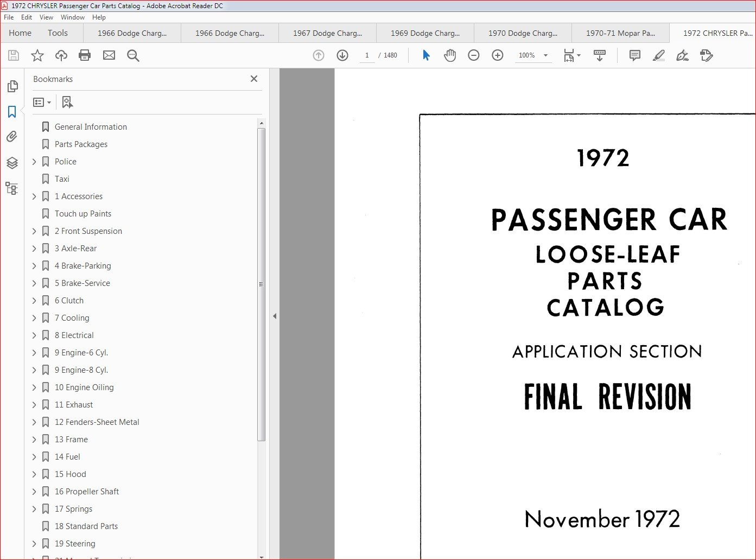
Task: Open the General Information bookmark
Action: [91, 127]
